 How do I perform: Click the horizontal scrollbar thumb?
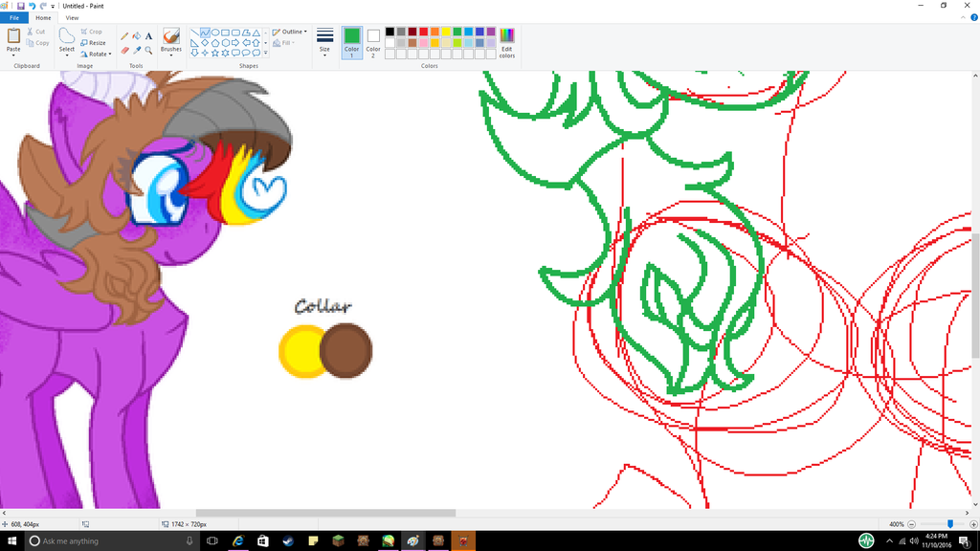point(325,513)
